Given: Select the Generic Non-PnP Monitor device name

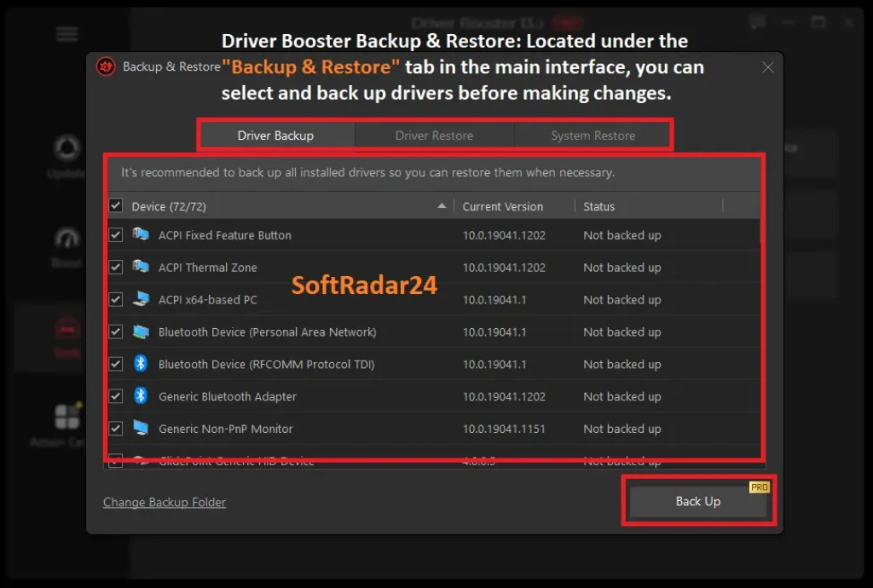Looking at the screenshot, I should tap(225, 429).
